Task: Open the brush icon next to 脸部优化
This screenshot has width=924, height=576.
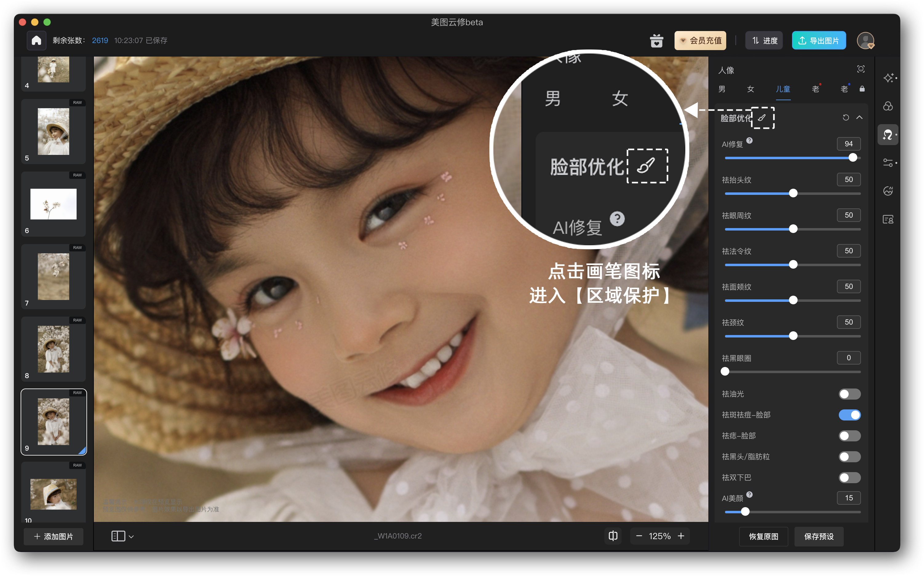Action: click(x=762, y=118)
